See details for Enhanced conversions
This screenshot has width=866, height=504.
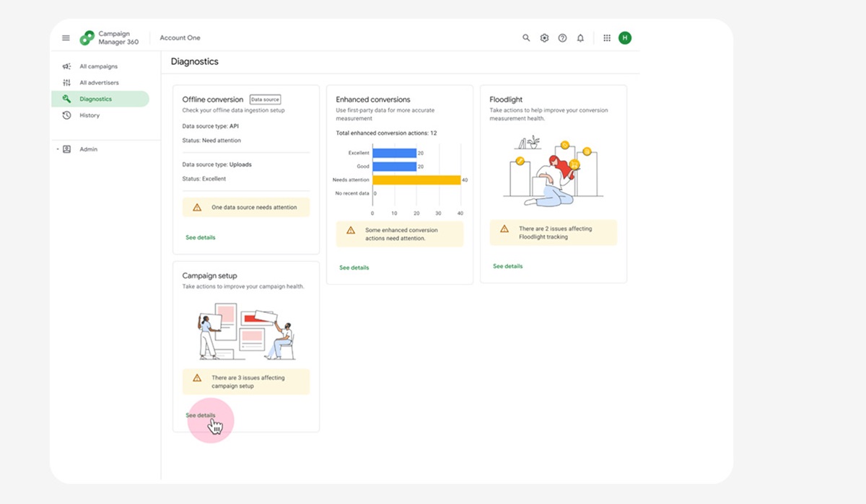354,268
